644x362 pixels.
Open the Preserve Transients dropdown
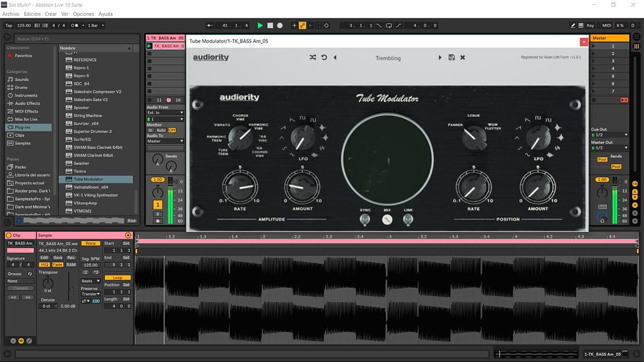click(x=90, y=294)
